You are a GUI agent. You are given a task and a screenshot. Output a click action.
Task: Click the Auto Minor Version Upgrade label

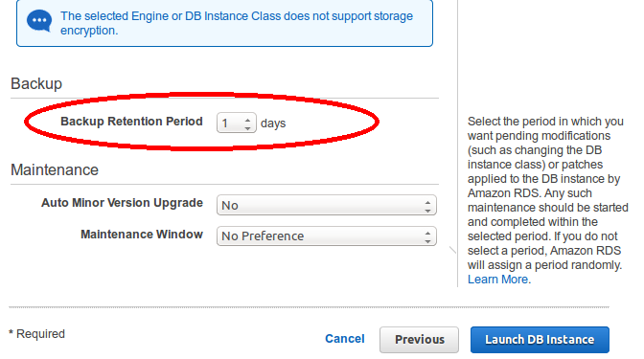pos(122,203)
